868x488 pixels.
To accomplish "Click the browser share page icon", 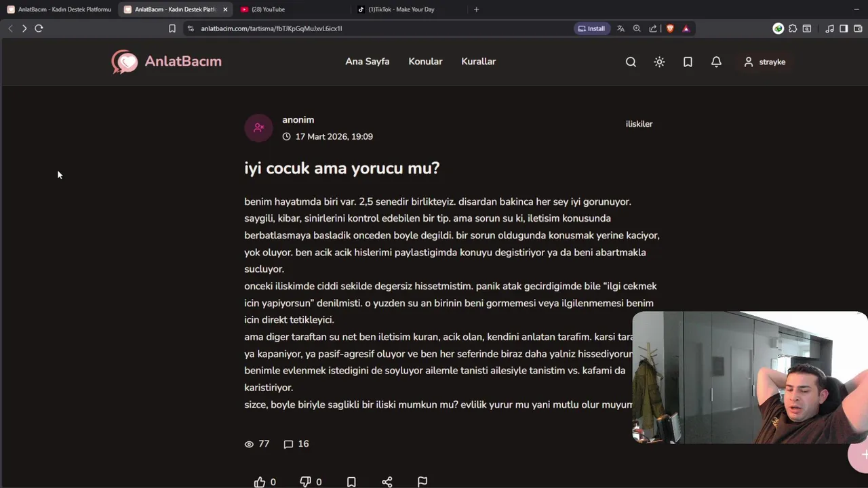I will 653,28.
